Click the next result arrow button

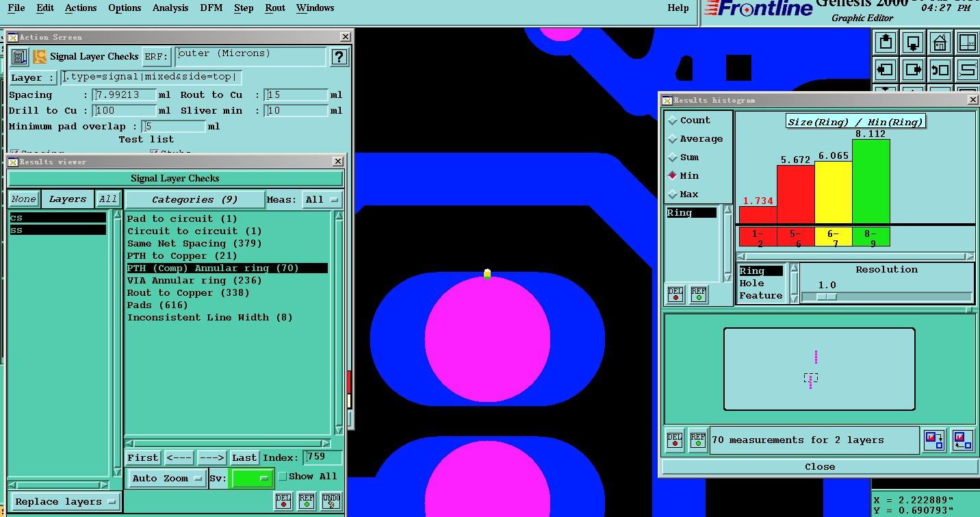(x=212, y=457)
